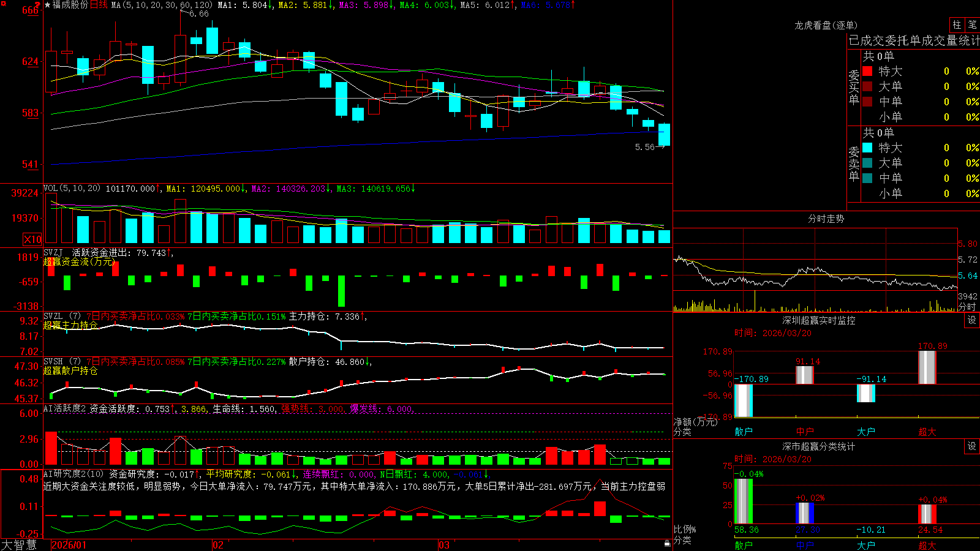
Task: Click the latest cyan candlestick near 5.56
Action: 664,135
